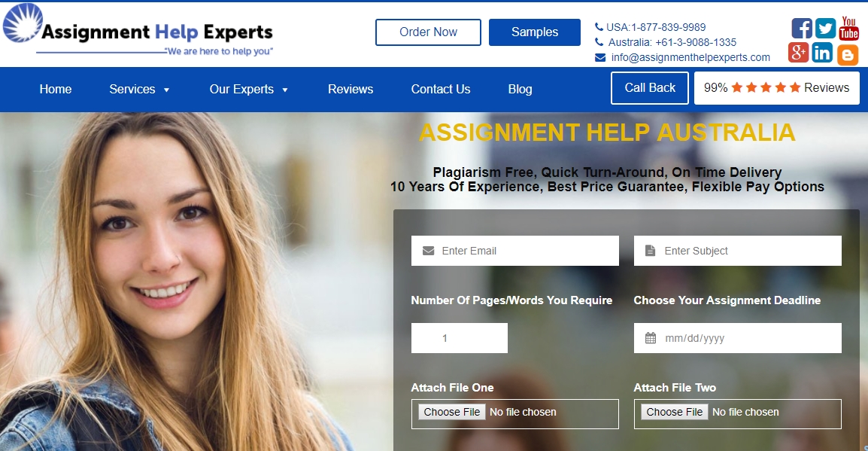The height and width of the screenshot is (451, 868).
Task: Click the calendar icon in deadline field
Action: pos(651,338)
